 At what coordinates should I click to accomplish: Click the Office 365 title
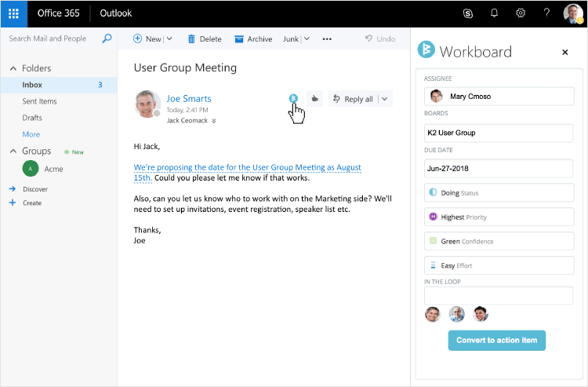[59, 13]
